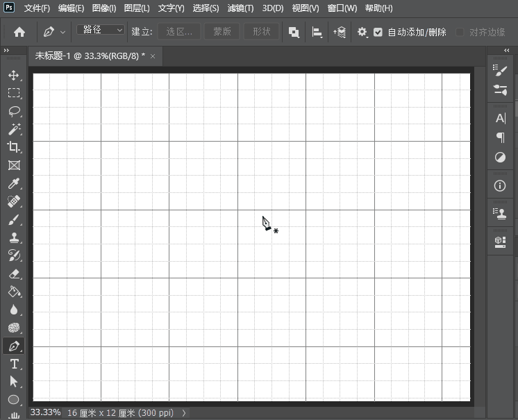Click the Photoshop Ps logo
The width and height of the screenshot is (518, 420).
point(9,7)
